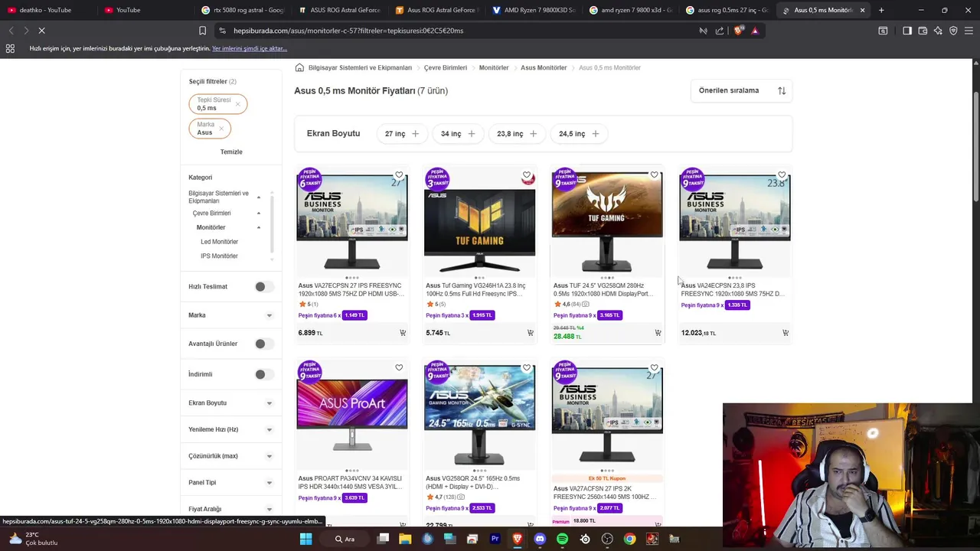The height and width of the screenshot is (551, 980).
Task: Open IPS Monitörler category
Action: (219, 256)
